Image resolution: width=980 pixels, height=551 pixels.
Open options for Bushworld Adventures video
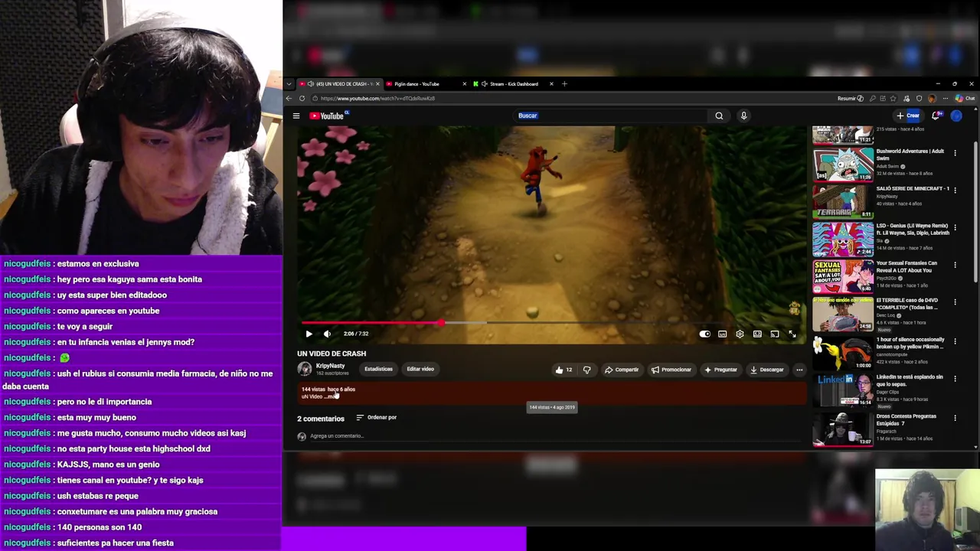[955, 153]
